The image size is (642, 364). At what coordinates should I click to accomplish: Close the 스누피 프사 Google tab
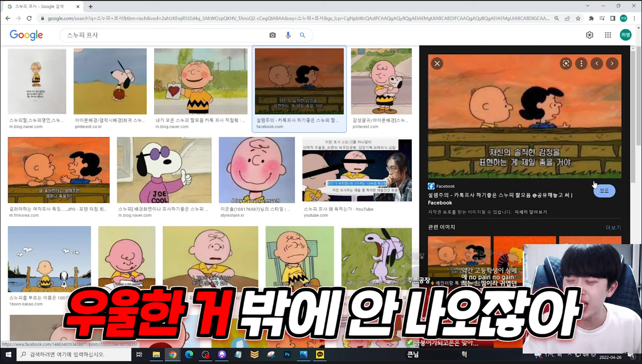click(x=78, y=7)
